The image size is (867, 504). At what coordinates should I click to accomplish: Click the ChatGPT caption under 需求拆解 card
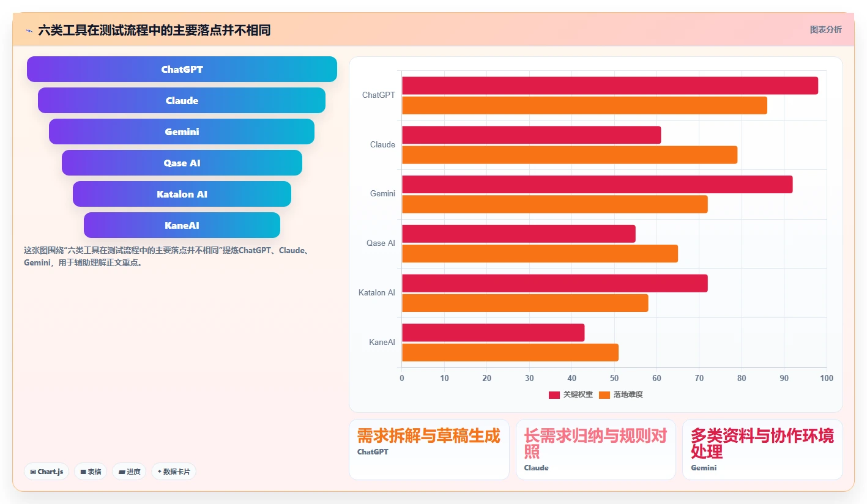(x=373, y=452)
